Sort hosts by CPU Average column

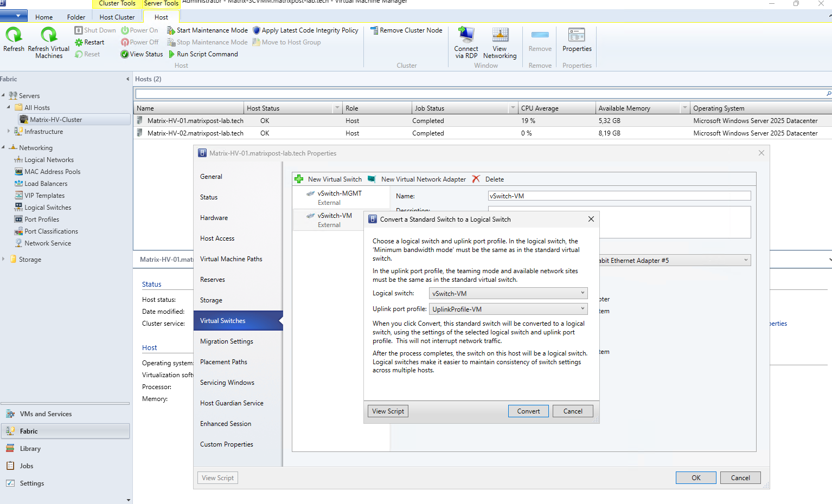556,108
